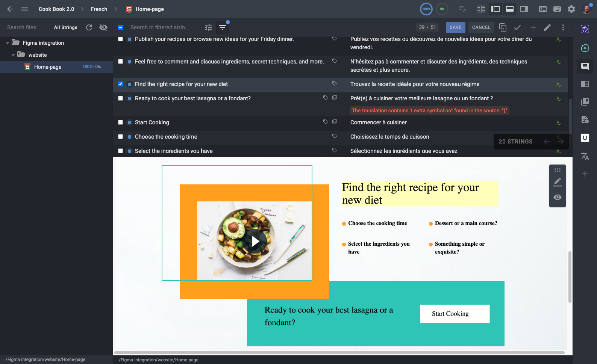Click the approve checkmark icon
The image size is (597, 364).
point(517,27)
